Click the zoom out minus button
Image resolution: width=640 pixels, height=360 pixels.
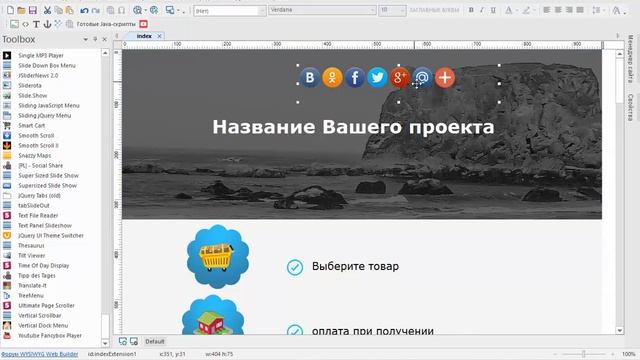[556, 354]
